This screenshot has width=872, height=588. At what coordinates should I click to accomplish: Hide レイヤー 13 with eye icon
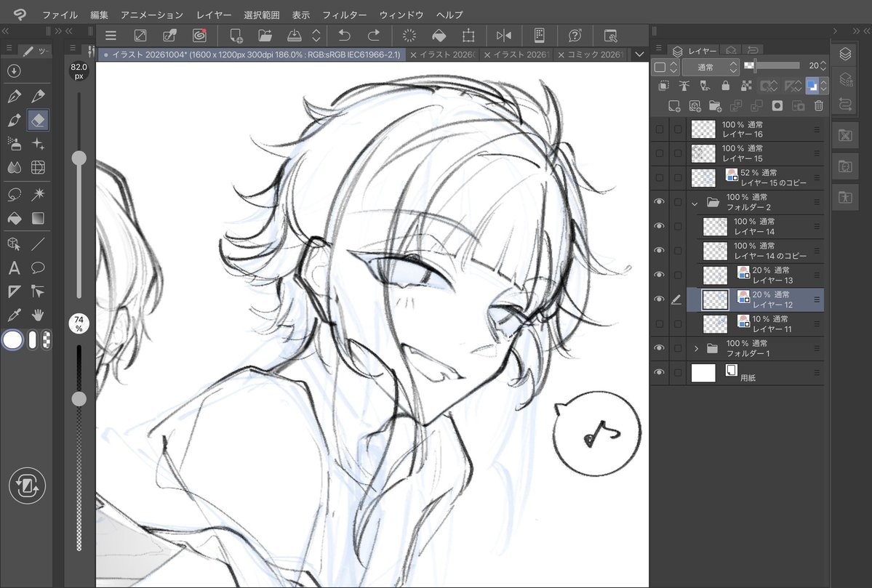pyautogui.click(x=659, y=275)
